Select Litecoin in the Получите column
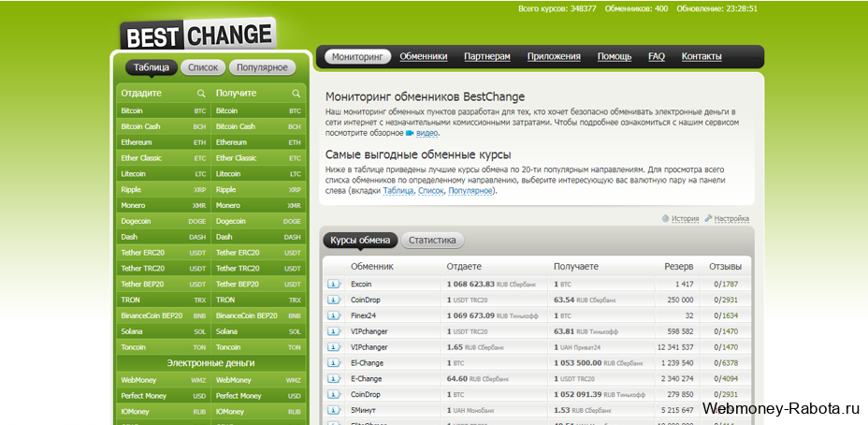The width and height of the screenshot is (868, 425). (x=258, y=174)
